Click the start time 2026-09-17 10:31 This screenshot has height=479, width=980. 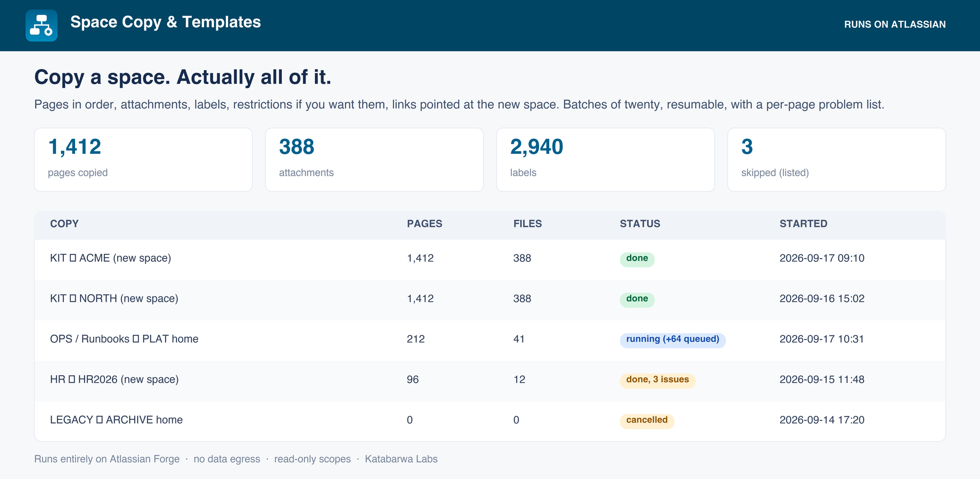[x=822, y=339]
